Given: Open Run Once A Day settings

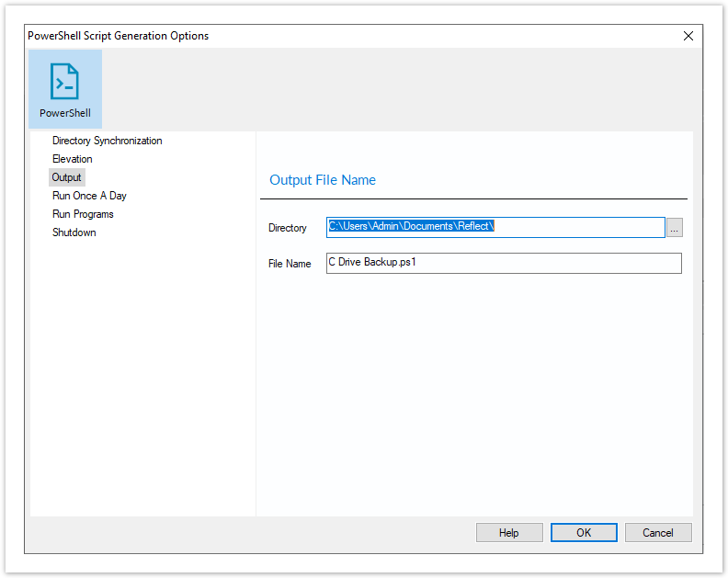Looking at the screenshot, I should [x=89, y=196].
